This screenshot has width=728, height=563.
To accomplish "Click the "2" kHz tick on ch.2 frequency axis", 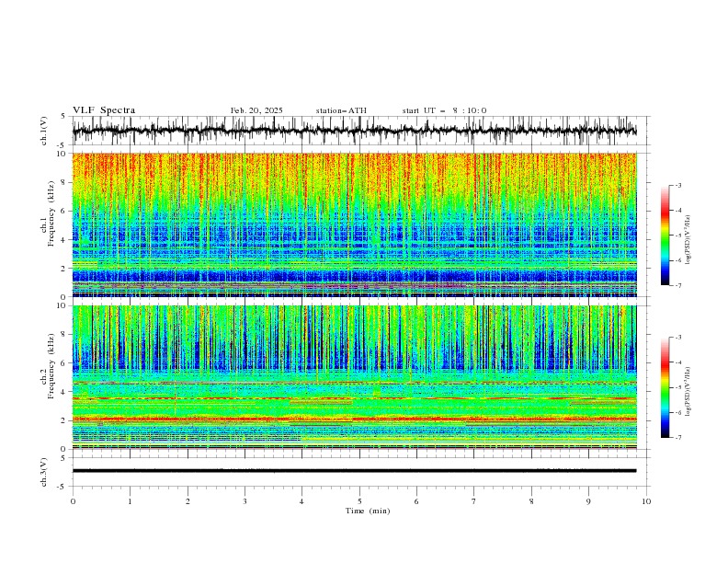I will (x=64, y=420).
